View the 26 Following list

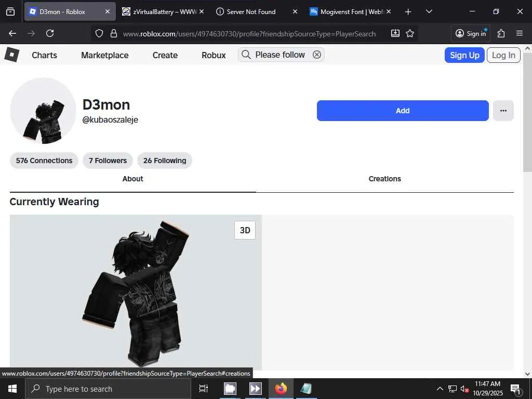point(165,161)
